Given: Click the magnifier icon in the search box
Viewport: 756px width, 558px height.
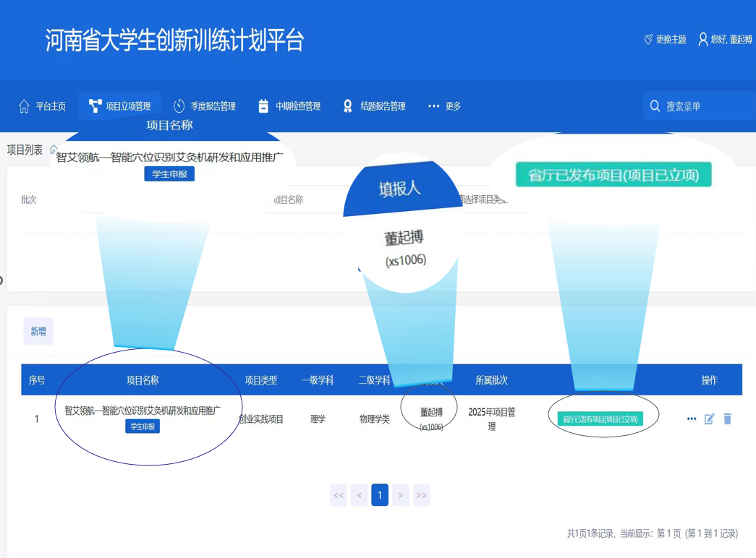Looking at the screenshot, I should click(655, 106).
